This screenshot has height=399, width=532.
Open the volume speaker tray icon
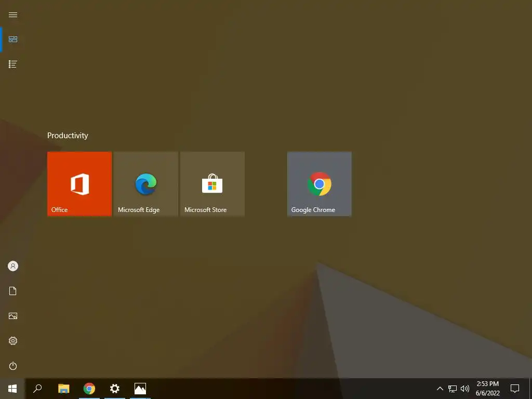click(465, 389)
